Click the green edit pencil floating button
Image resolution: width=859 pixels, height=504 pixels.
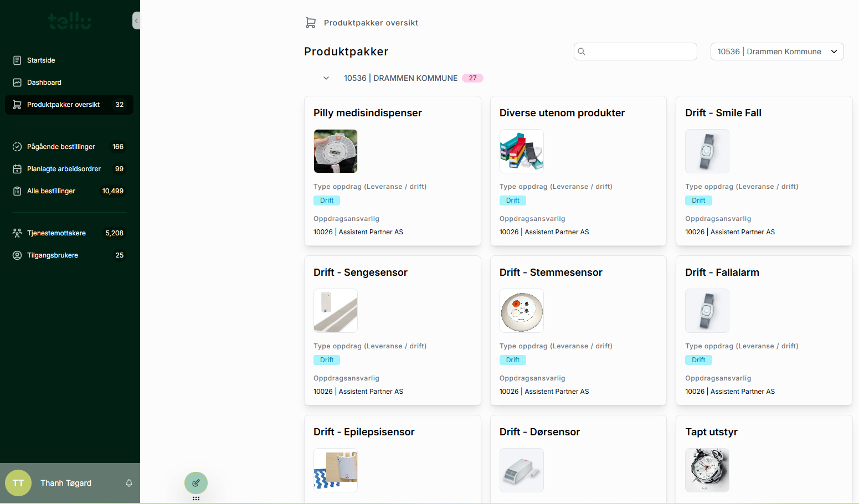pos(196,483)
